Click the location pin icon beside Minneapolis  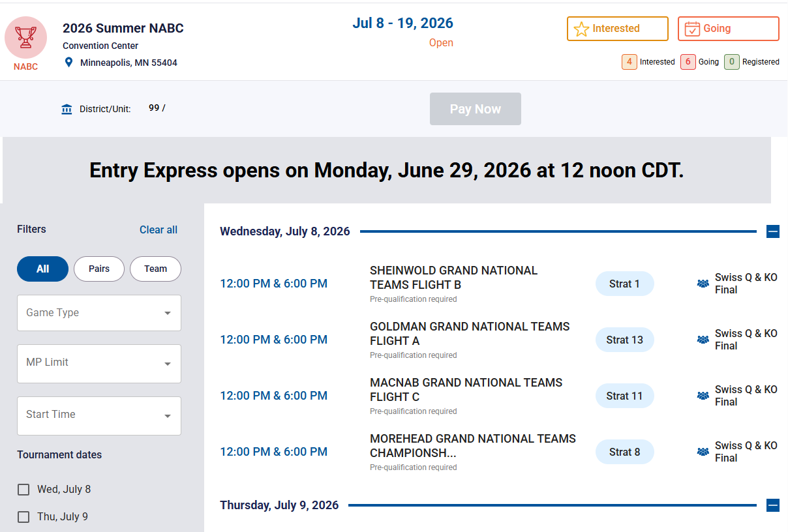tap(68, 63)
